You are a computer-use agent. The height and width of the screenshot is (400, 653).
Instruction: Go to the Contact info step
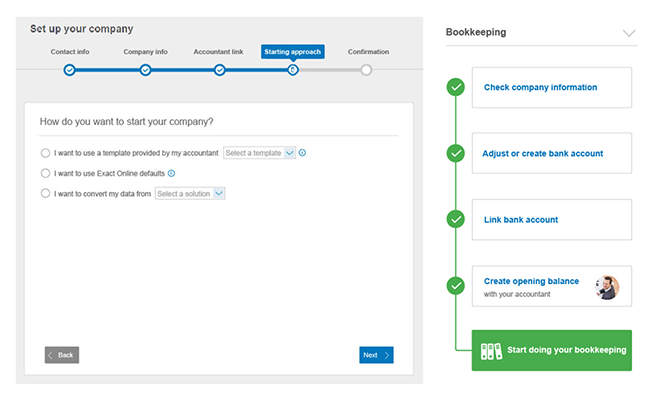click(x=69, y=69)
